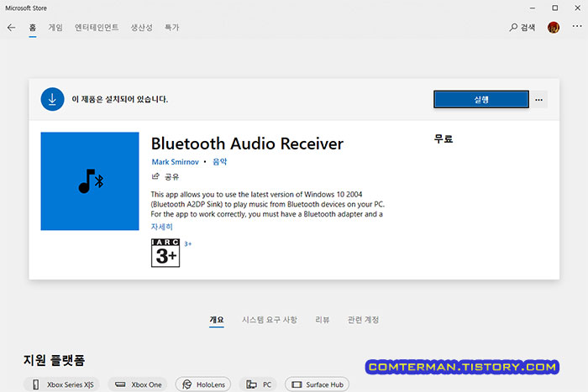This screenshot has width=588, height=392.
Task: Click the PC platform chip
Action: tap(258, 384)
